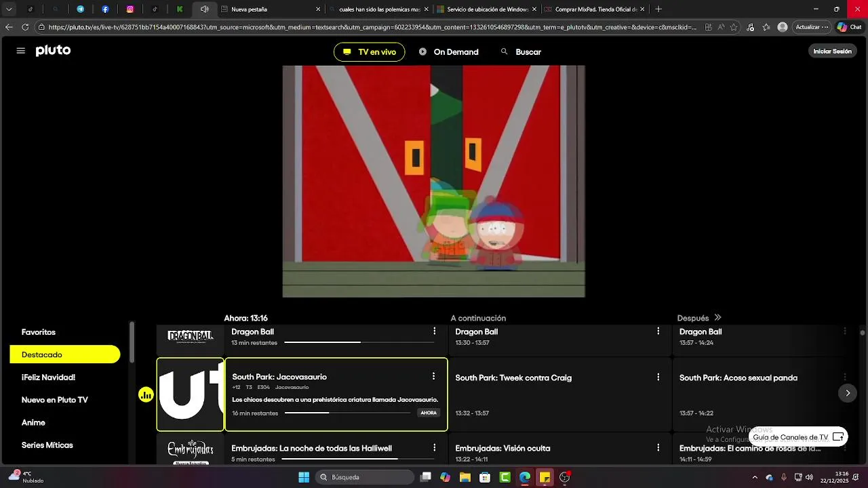Image resolution: width=868 pixels, height=488 pixels.
Task: Advance the guide with the right arrow
Action: click(847, 393)
